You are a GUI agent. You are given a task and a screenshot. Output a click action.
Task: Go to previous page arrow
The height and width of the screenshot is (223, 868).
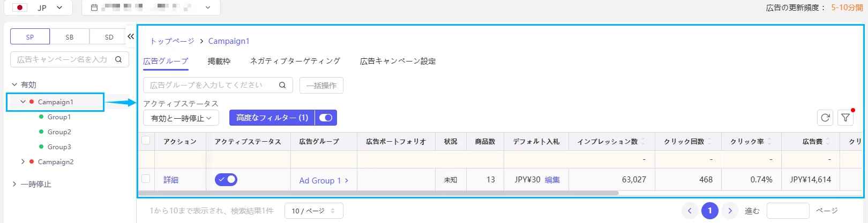point(690,211)
